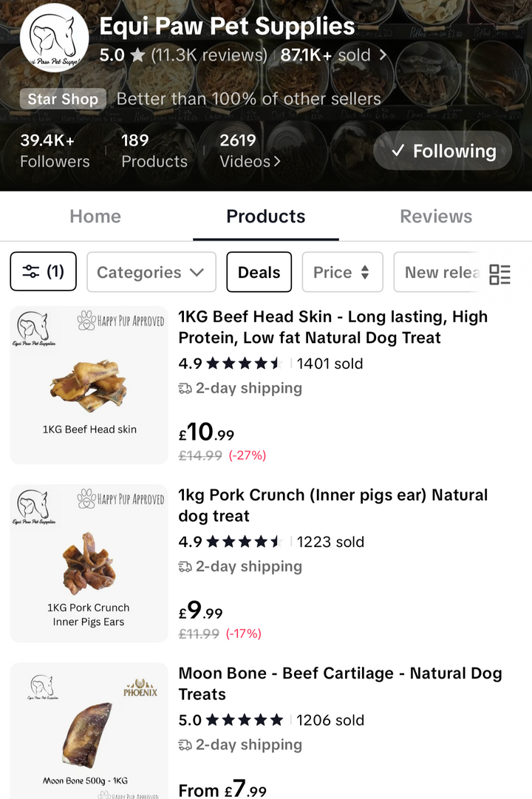Tap the Price sort arrows icon
The height and width of the screenshot is (799, 532).
364,273
